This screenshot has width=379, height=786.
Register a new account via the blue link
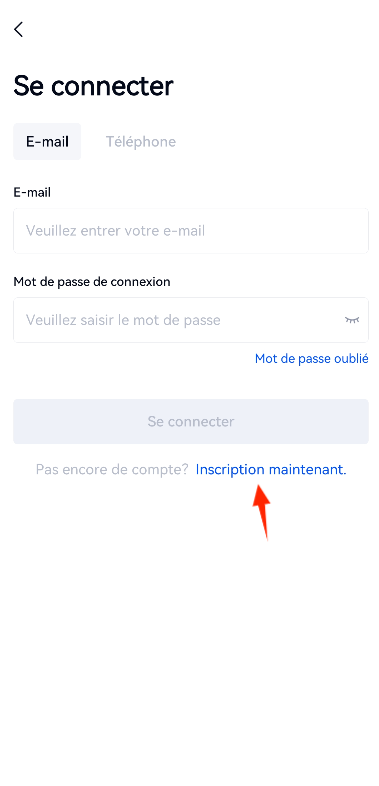[x=271, y=470]
